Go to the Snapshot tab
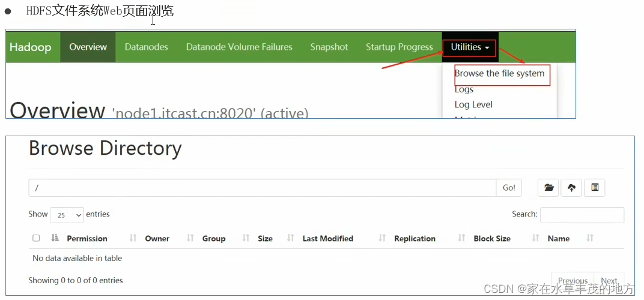Screen dimensions: 644x300 (329, 47)
